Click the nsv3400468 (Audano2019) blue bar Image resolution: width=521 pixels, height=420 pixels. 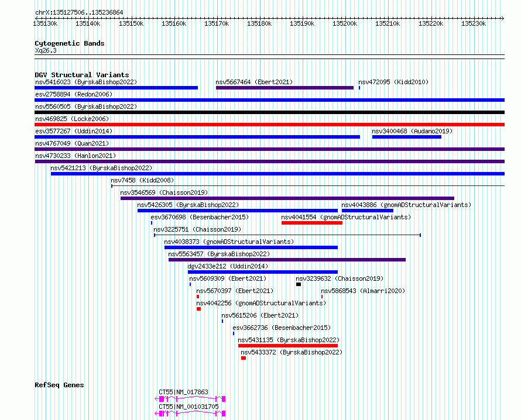407,137
